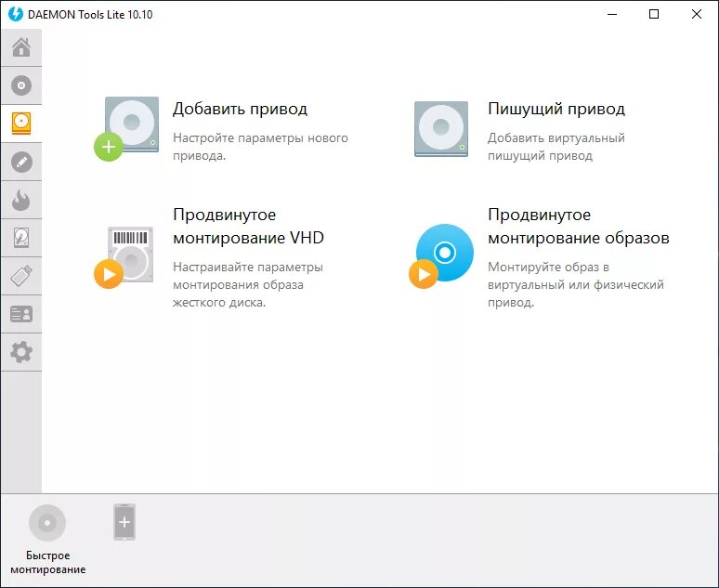
Task: Click the Добавить привод drive icon
Action: 127,129
